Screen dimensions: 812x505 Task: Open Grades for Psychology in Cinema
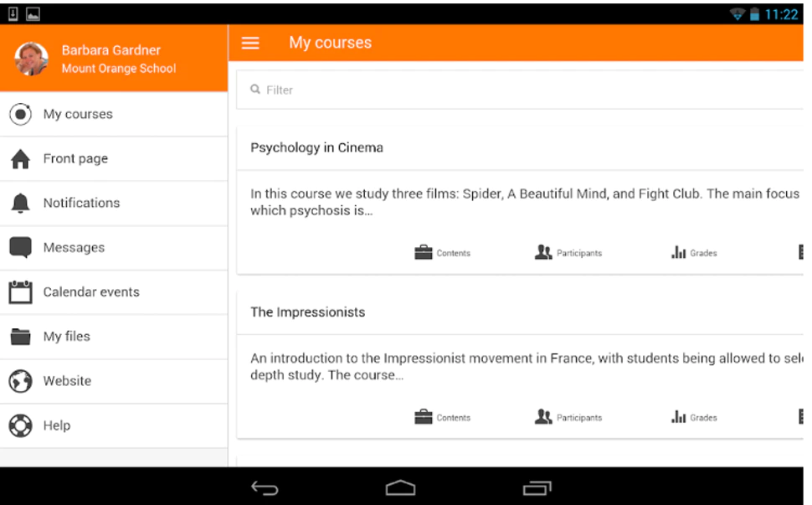[x=692, y=252]
